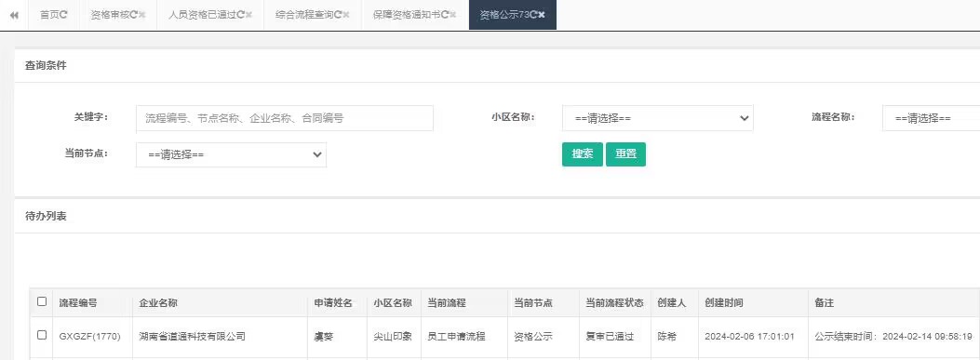The width and height of the screenshot is (980, 360).
Task: Close the 人员资格已通过 tab using its X
Action: 248,15
